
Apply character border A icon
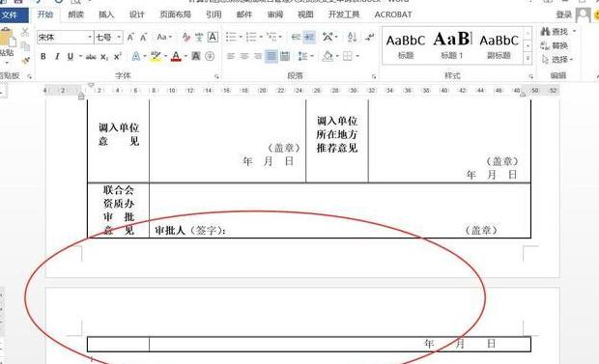[x=213, y=37]
